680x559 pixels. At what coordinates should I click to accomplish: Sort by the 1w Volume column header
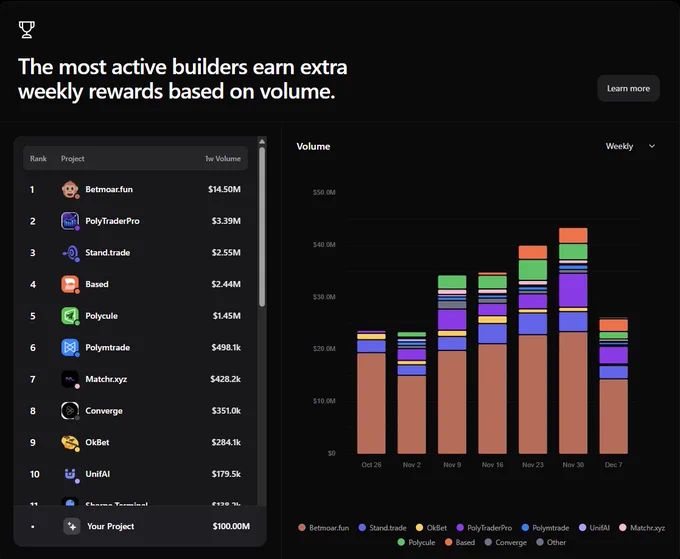click(223, 159)
